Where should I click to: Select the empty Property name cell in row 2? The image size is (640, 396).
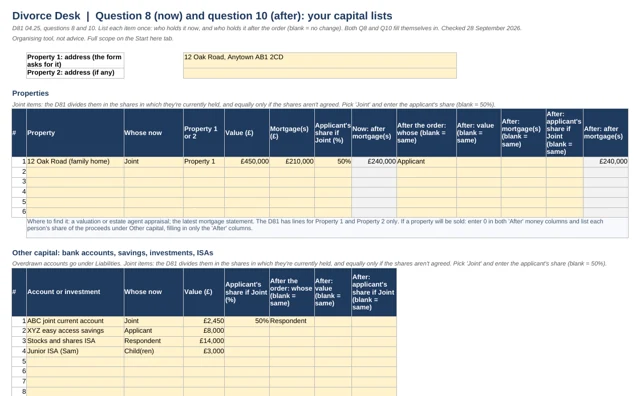tap(75, 172)
